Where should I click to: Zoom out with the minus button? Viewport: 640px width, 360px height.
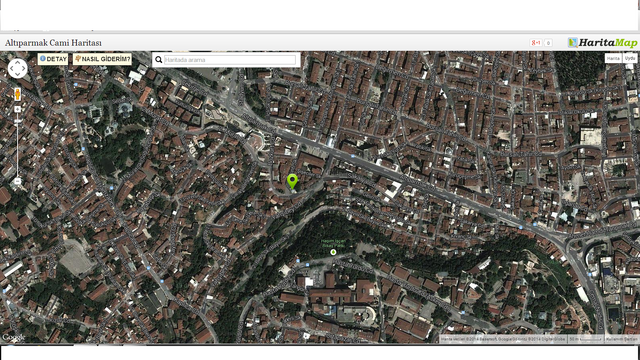(18, 181)
